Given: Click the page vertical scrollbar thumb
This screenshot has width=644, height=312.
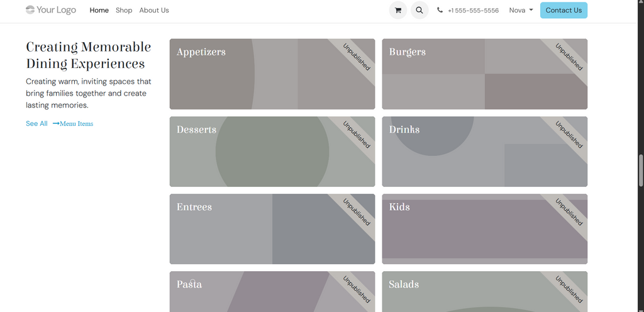Looking at the screenshot, I should coord(641,170).
